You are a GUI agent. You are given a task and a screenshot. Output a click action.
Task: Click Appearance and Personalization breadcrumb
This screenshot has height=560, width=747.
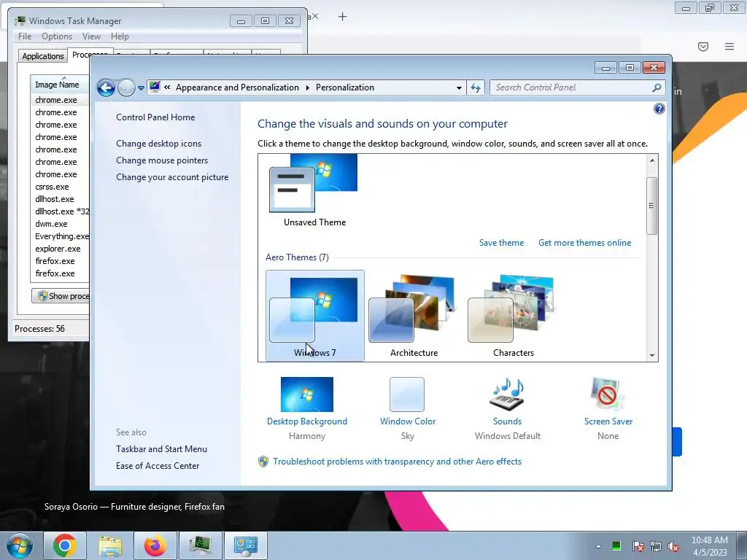237,87
